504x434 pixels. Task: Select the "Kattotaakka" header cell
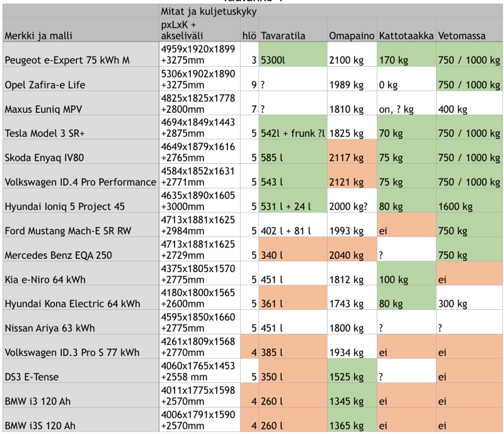click(406, 36)
